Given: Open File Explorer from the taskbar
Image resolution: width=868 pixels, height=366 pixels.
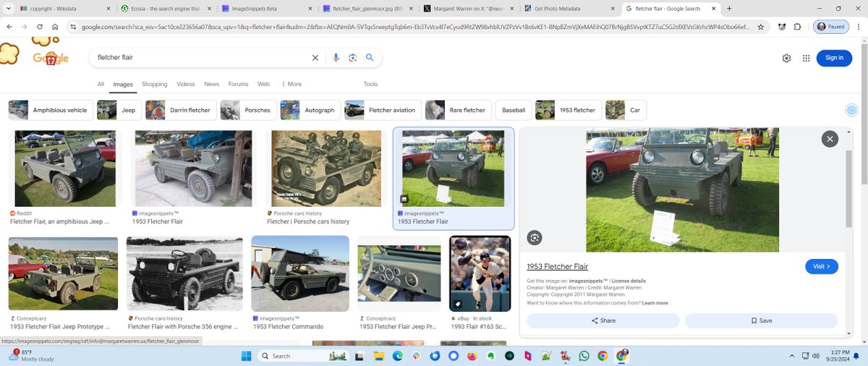Looking at the screenshot, I should tap(378, 356).
